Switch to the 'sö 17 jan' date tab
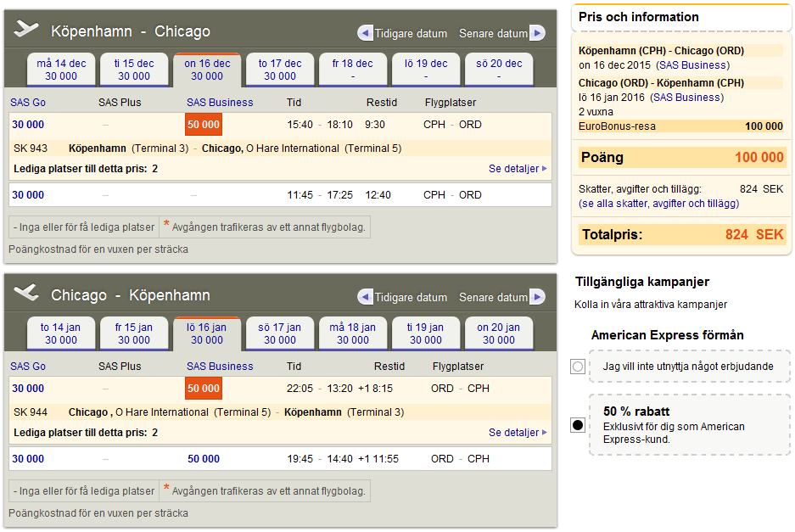 tap(280, 333)
